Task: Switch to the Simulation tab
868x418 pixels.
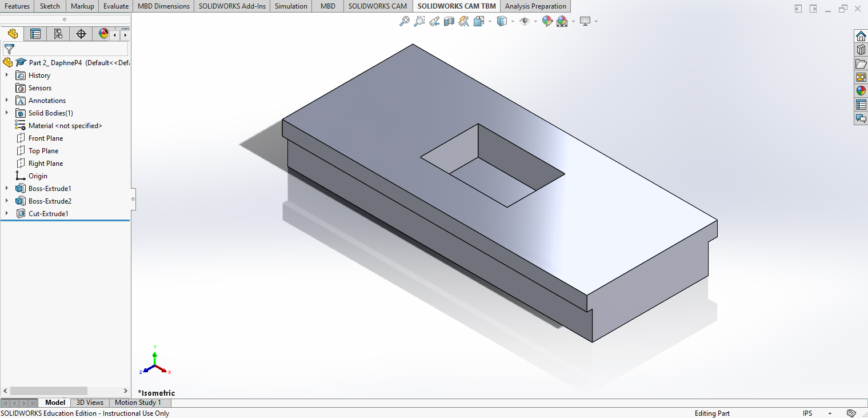Action: (291, 6)
